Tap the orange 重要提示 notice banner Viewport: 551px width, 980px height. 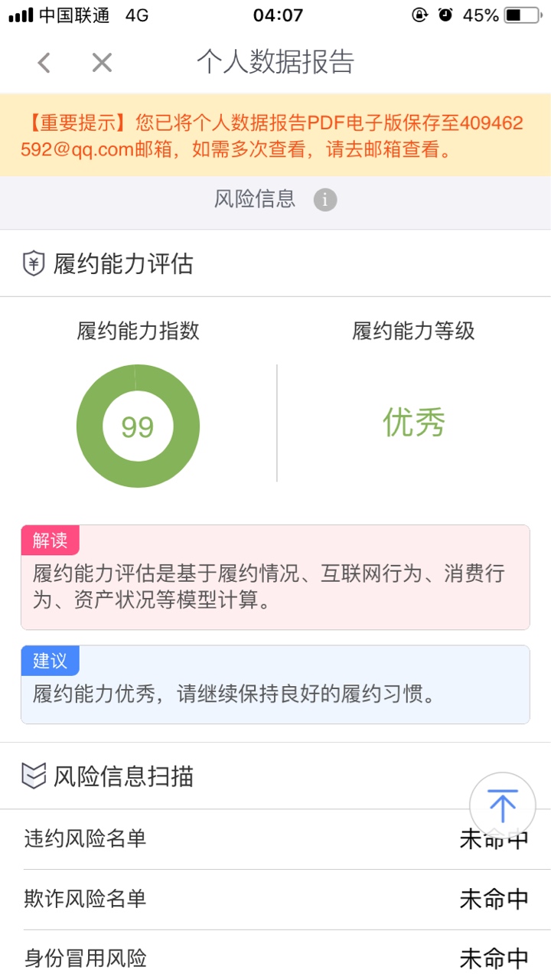(275, 136)
